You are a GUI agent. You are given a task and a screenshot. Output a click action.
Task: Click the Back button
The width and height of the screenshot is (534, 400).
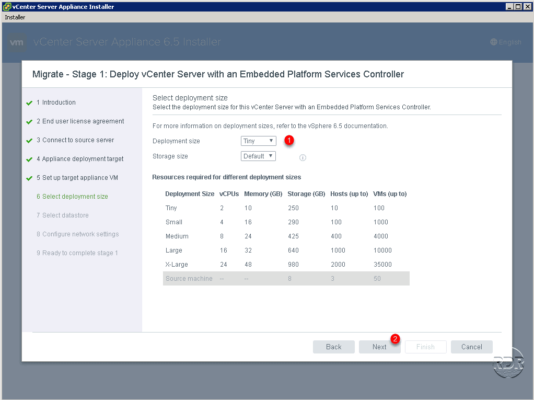click(333, 347)
